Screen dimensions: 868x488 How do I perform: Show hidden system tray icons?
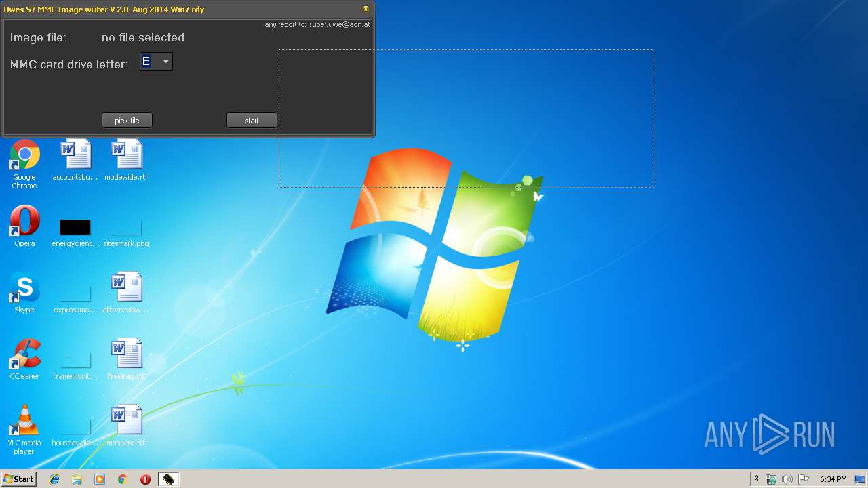[x=756, y=479]
